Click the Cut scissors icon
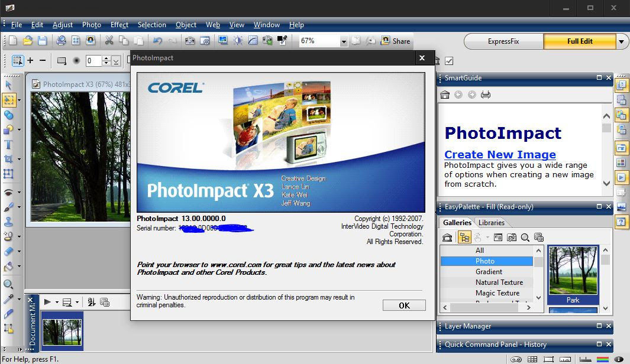This screenshot has width=630, height=364. point(109,41)
